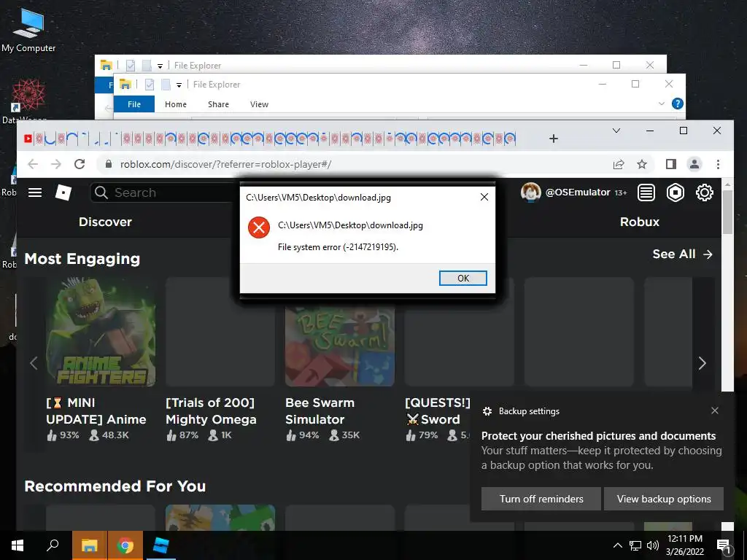747x560 pixels.
Task: Open the Action Center notification icon
Action: click(724, 545)
